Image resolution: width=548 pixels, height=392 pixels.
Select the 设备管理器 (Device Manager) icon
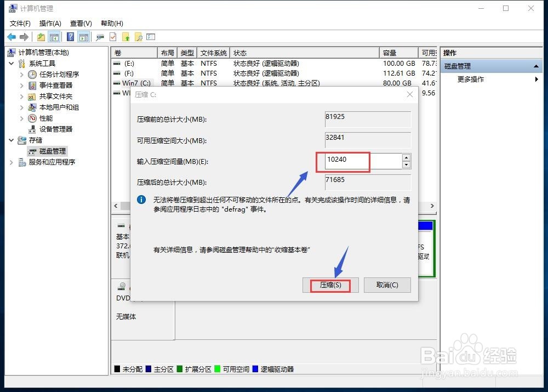[31, 129]
